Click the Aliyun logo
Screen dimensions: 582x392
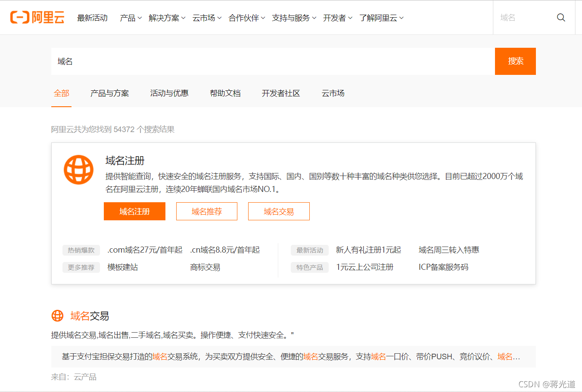pyautogui.click(x=37, y=18)
